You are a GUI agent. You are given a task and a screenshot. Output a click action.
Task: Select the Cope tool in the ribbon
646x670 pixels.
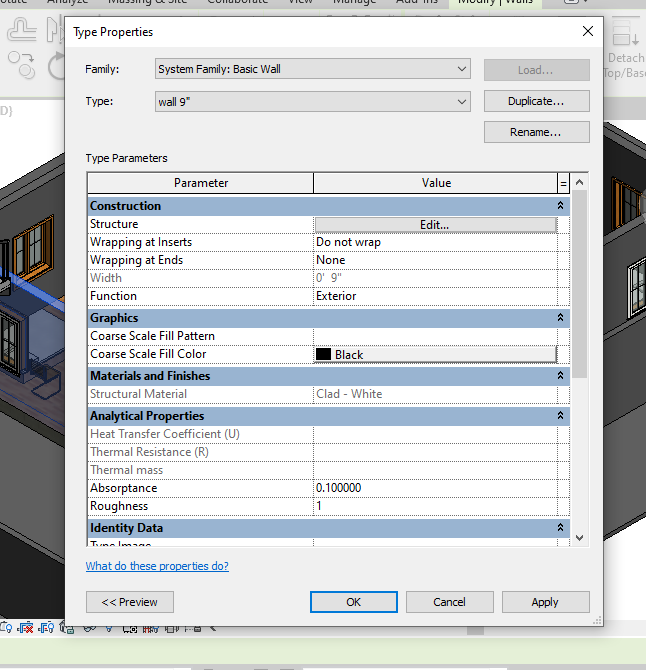(21, 29)
